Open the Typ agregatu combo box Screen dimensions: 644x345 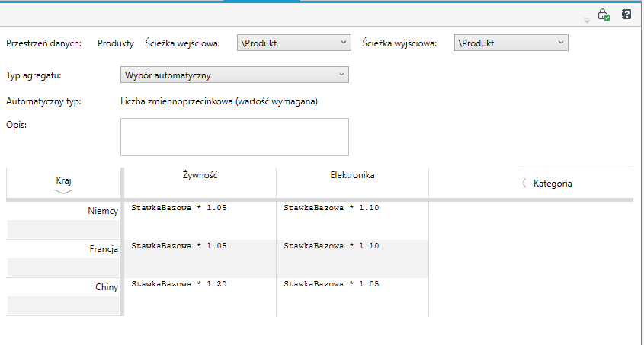pyautogui.click(x=235, y=75)
